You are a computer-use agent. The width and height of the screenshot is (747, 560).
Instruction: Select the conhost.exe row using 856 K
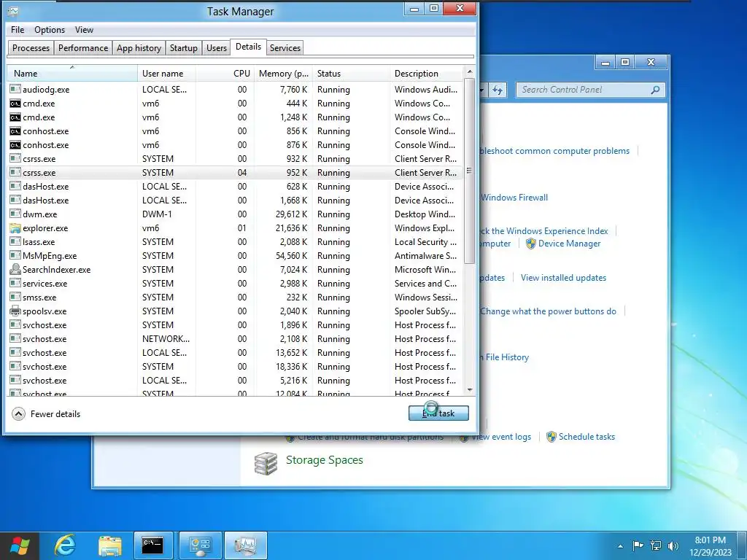click(234, 131)
